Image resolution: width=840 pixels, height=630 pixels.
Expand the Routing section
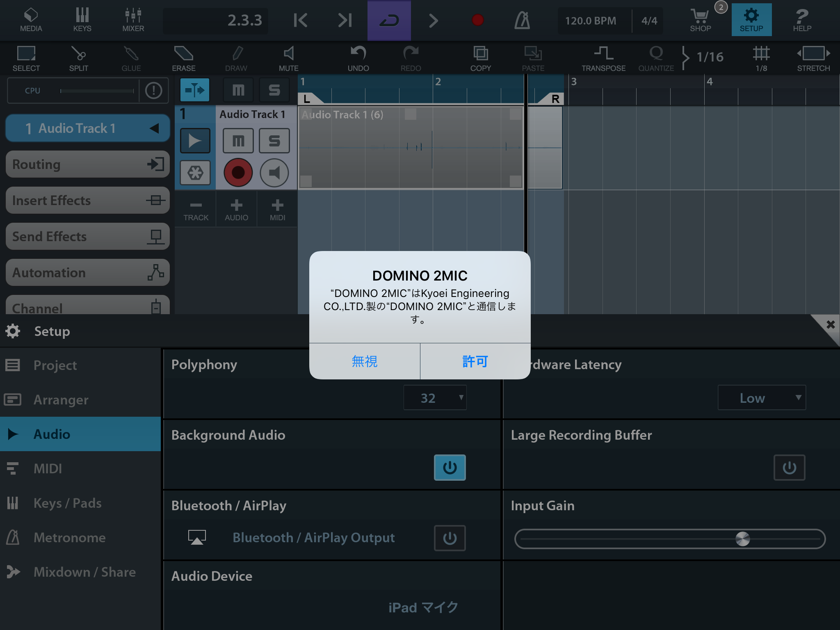pos(87,164)
